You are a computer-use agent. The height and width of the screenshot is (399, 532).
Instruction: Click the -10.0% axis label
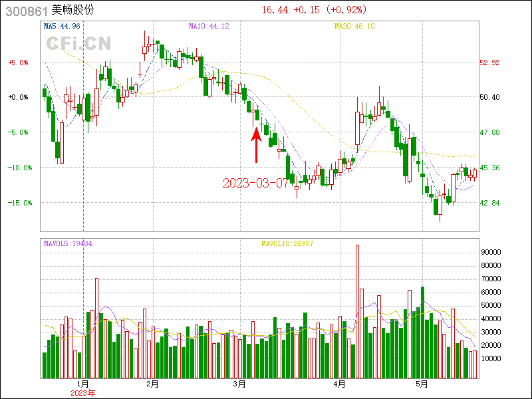point(20,168)
